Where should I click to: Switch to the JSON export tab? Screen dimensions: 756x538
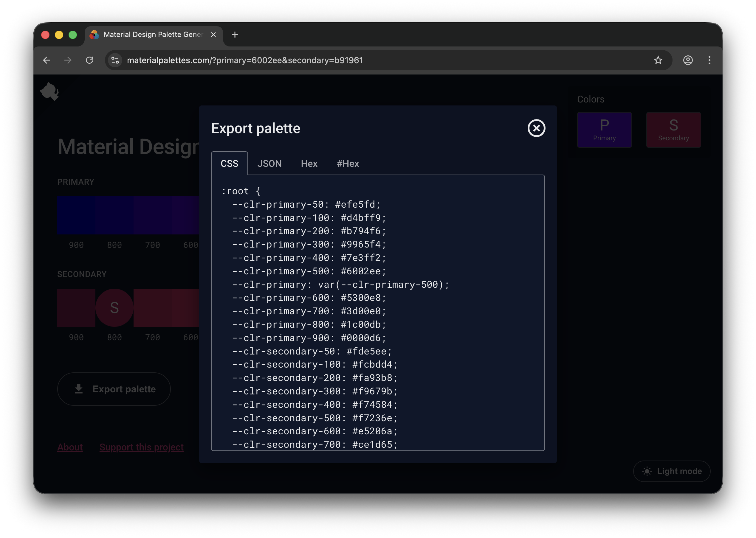(x=269, y=163)
